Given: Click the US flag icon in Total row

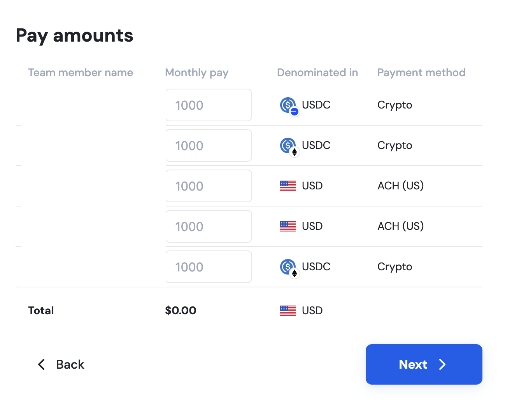Looking at the screenshot, I should 288,311.
